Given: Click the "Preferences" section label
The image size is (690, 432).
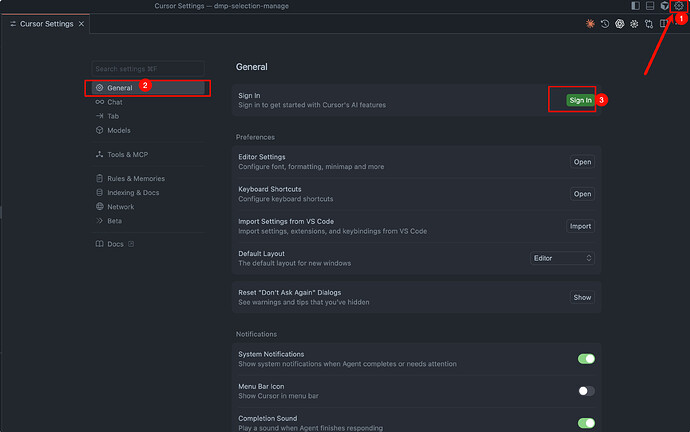Looking at the screenshot, I should 255,137.
